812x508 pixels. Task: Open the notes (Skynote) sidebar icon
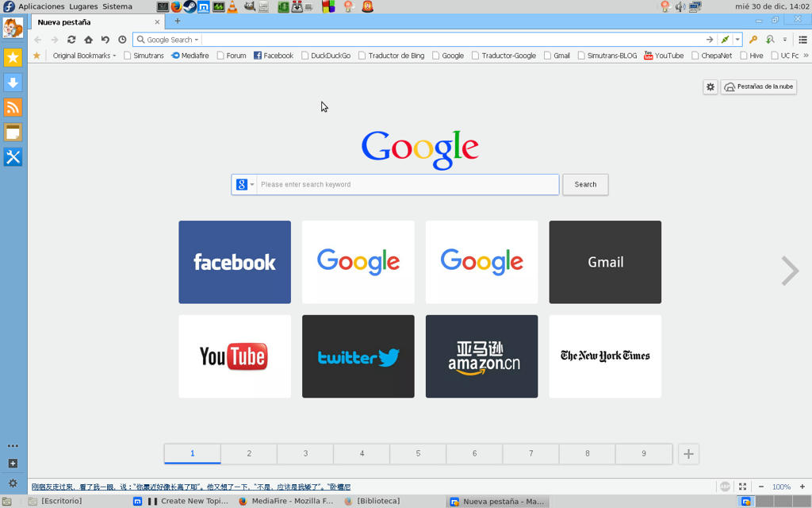[13, 132]
